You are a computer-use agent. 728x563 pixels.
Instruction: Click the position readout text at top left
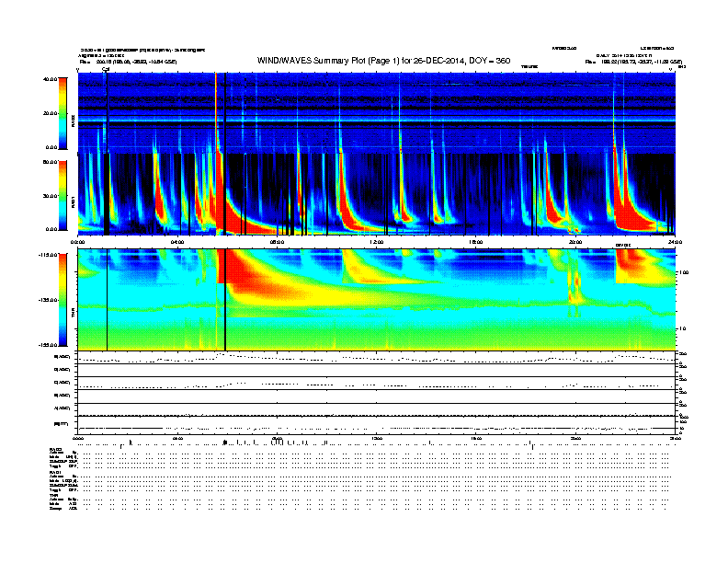point(128,62)
